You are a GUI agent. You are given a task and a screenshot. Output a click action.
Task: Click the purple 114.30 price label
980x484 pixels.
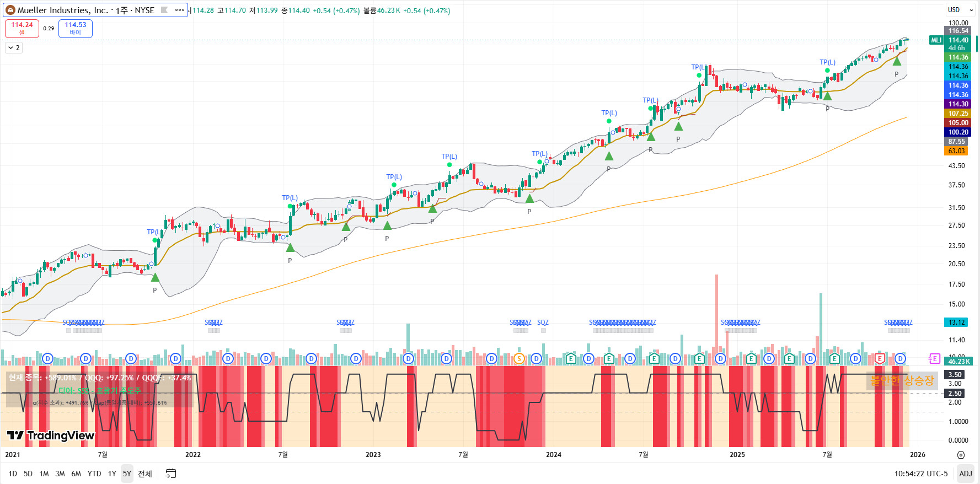tap(958, 104)
